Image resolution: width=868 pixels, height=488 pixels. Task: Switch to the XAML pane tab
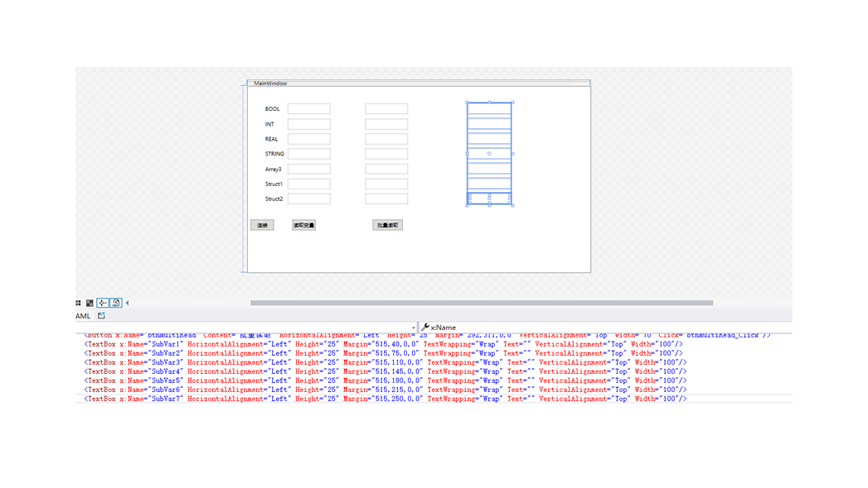pos(83,316)
